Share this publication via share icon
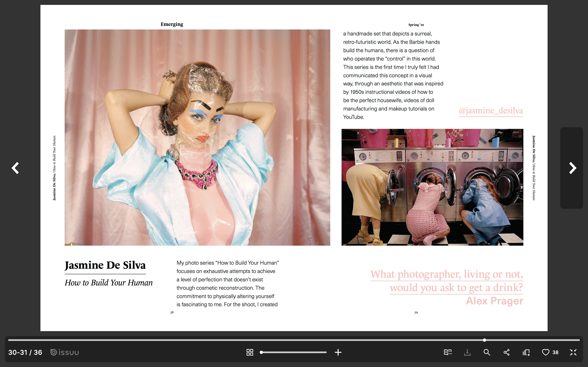Image resolution: width=588 pixels, height=367 pixels. 506,352
